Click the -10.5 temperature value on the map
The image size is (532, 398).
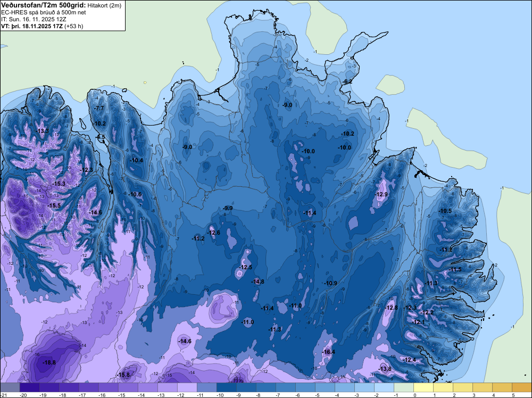click(x=445, y=211)
